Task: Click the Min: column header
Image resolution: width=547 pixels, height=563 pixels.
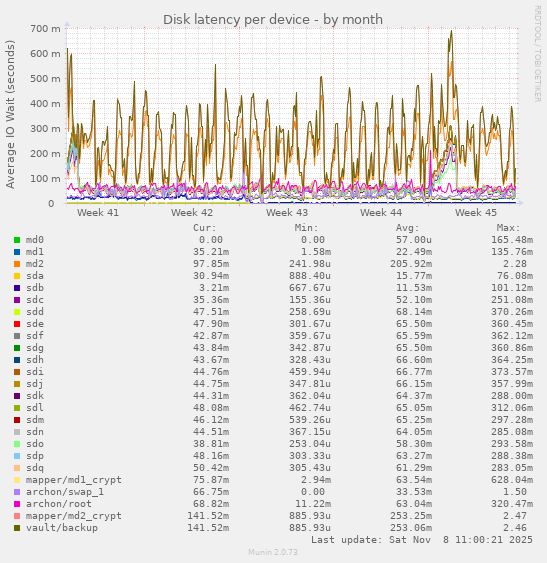Action: pyautogui.click(x=306, y=228)
